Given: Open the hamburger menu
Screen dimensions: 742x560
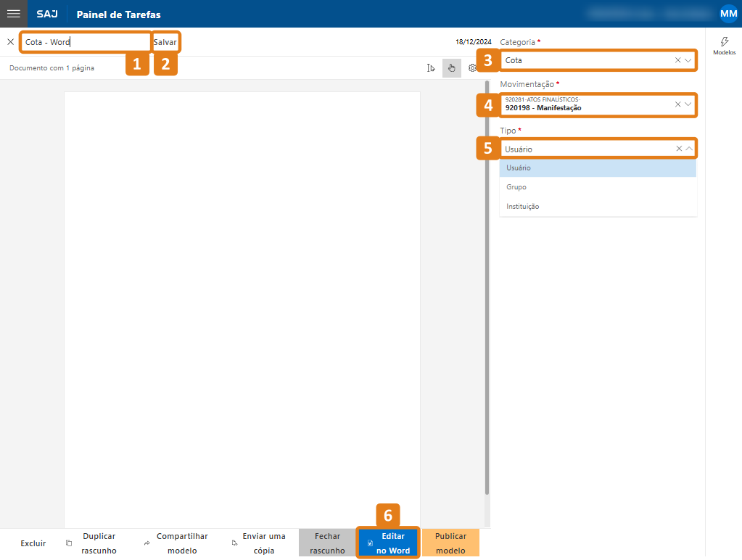Looking at the screenshot, I should click(13, 14).
